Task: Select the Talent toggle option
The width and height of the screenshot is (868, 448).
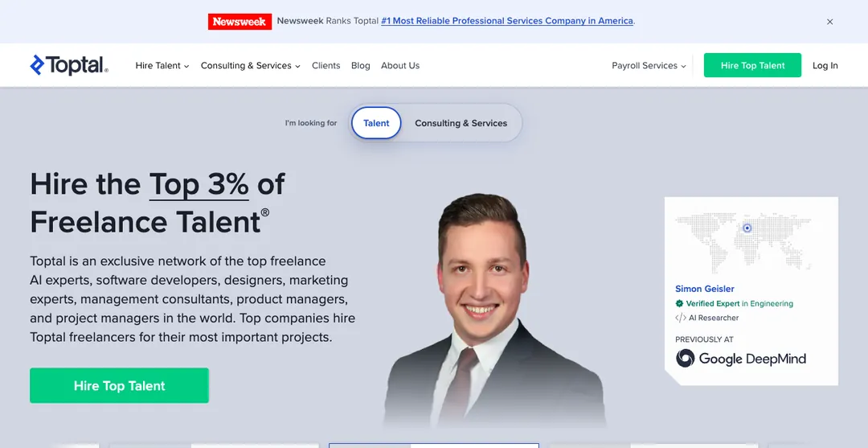Action: pyautogui.click(x=376, y=123)
